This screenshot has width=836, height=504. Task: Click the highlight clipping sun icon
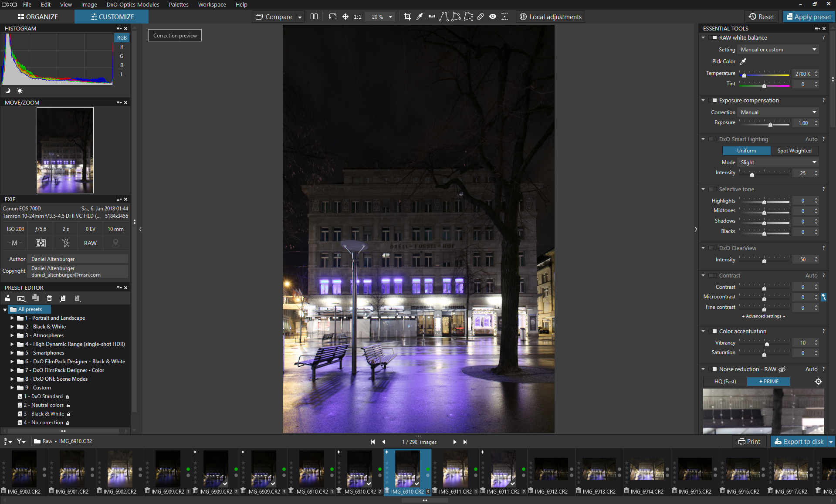[20, 91]
